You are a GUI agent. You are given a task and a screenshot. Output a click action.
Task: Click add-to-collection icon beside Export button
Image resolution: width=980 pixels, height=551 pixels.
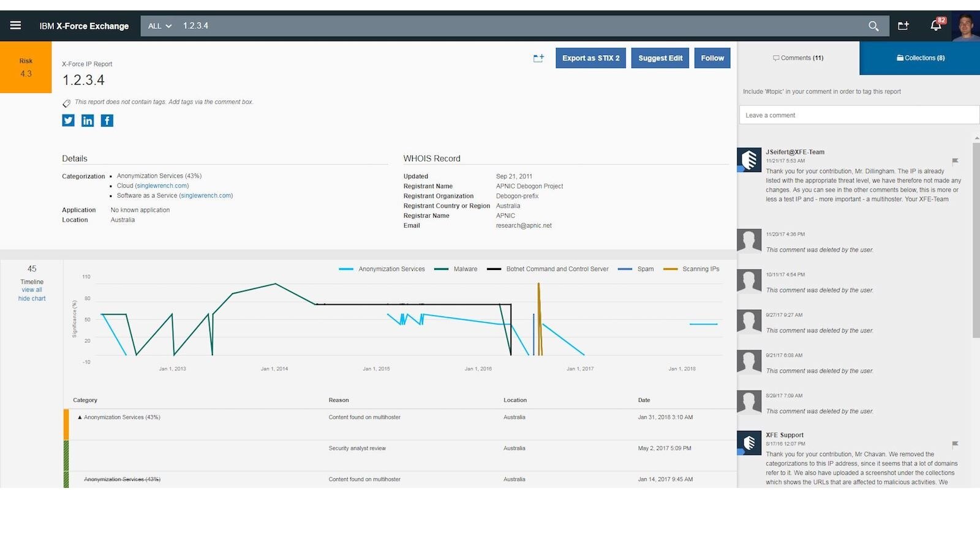click(x=538, y=58)
